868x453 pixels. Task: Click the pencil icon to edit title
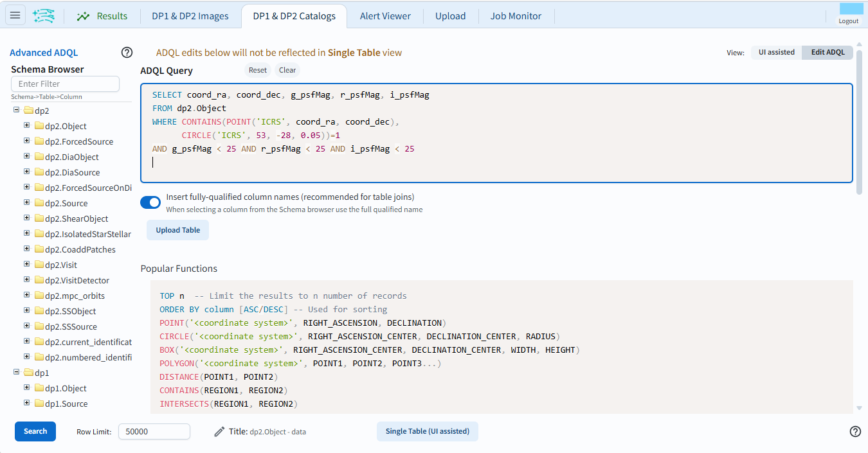tap(219, 432)
